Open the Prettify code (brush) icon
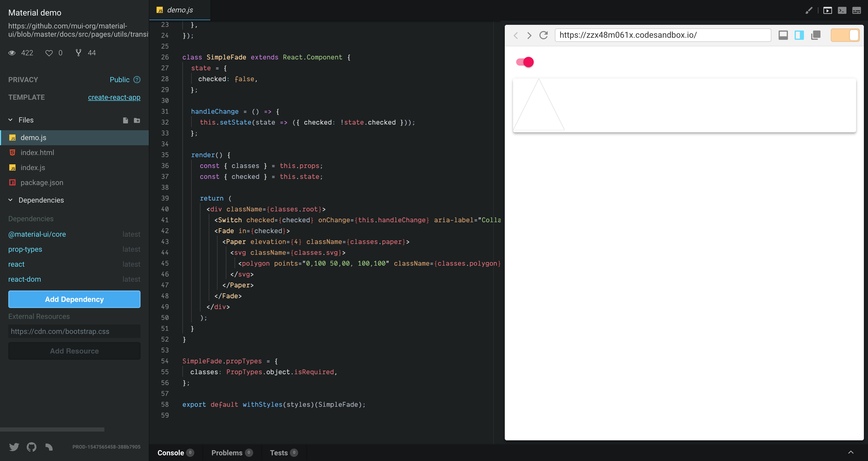The image size is (868, 461). click(x=809, y=10)
